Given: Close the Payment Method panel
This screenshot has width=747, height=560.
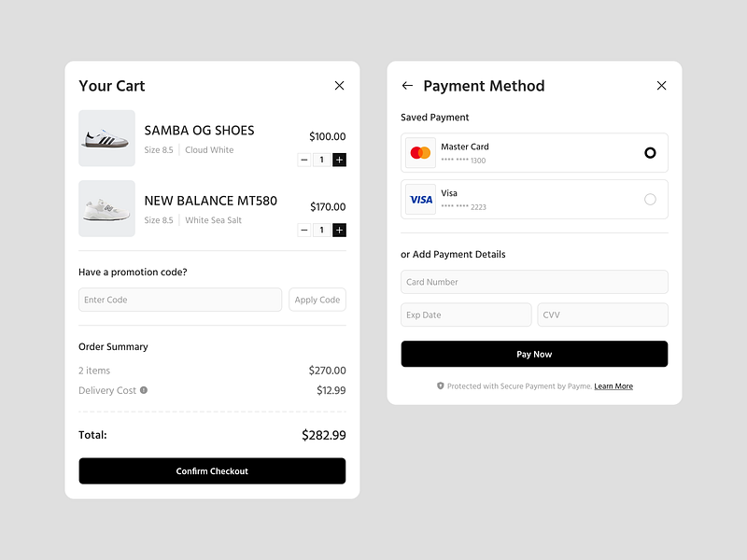Looking at the screenshot, I should point(661,86).
